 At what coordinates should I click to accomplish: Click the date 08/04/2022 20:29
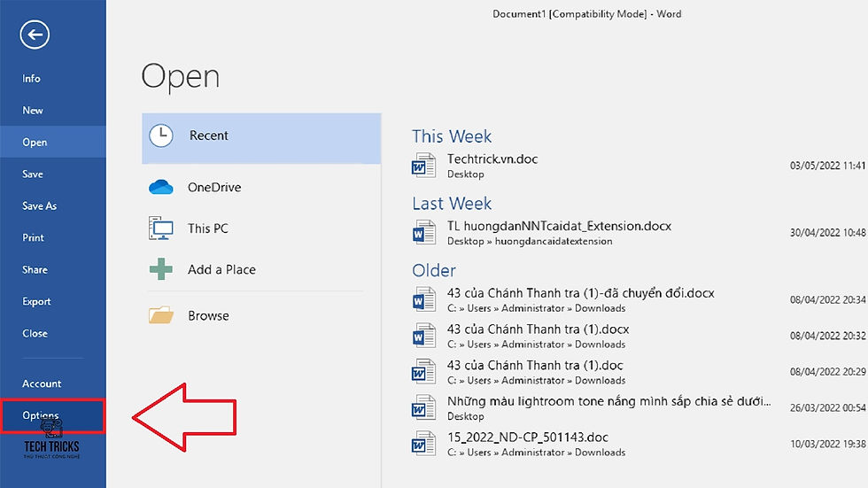pyautogui.click(x=827, y=372)
